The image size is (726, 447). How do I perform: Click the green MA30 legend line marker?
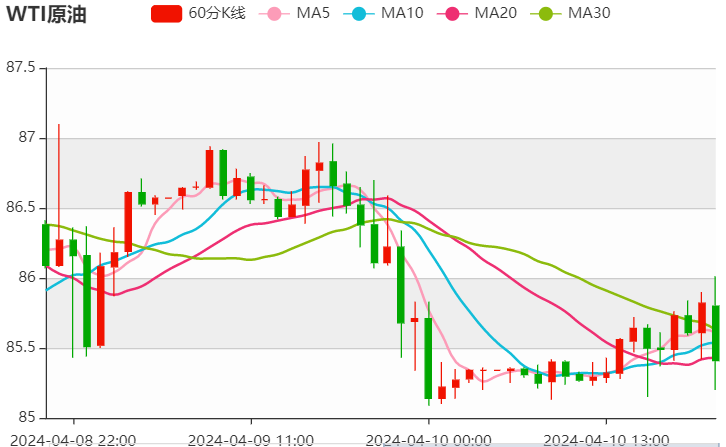tap(552, 14)
